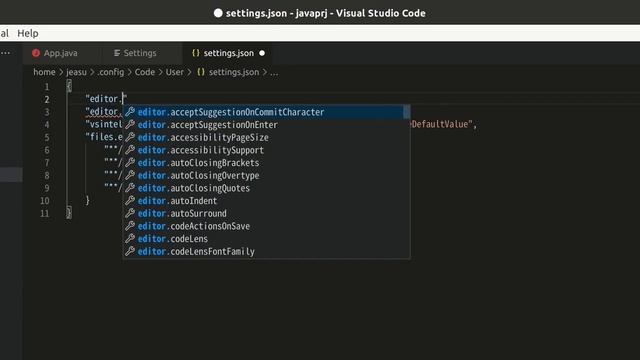This screenshot has width=640, height=360.
Task: Open the breadcrumb trailing ellipsis
Action: click(274, 73)
